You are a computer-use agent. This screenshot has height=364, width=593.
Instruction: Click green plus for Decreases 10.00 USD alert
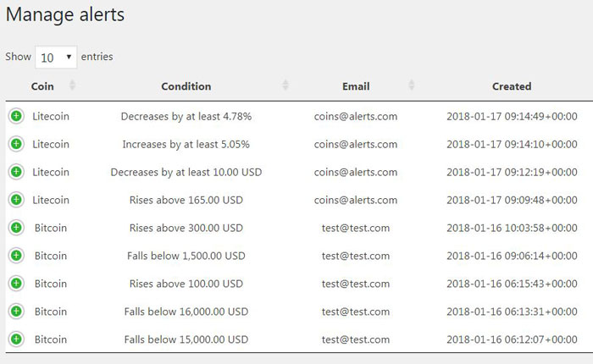[x=16, y=172]
